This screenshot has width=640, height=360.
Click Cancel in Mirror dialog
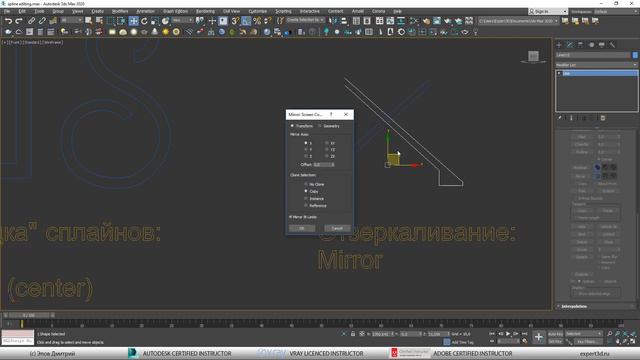point(337,228)
